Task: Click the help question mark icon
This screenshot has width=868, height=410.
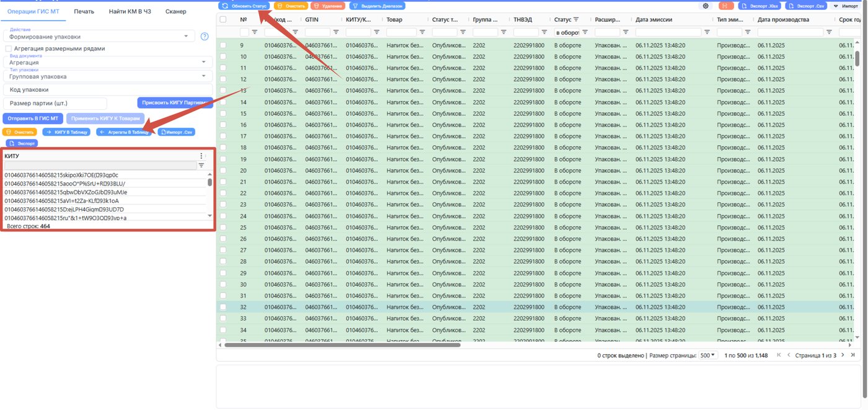Action: [205, 37]
